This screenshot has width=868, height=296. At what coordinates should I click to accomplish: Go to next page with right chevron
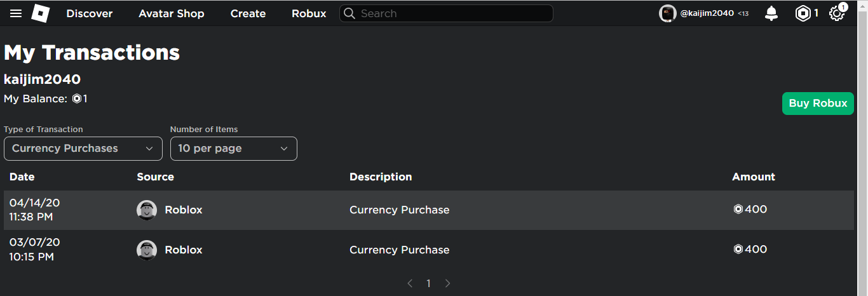[x=447, y=283]
